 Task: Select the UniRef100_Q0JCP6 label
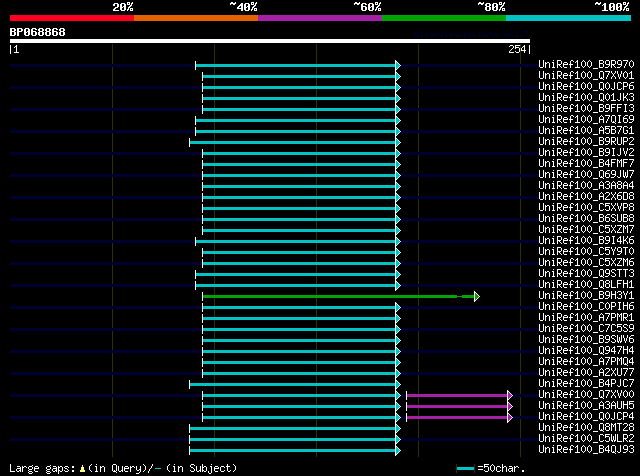point(586,86)
